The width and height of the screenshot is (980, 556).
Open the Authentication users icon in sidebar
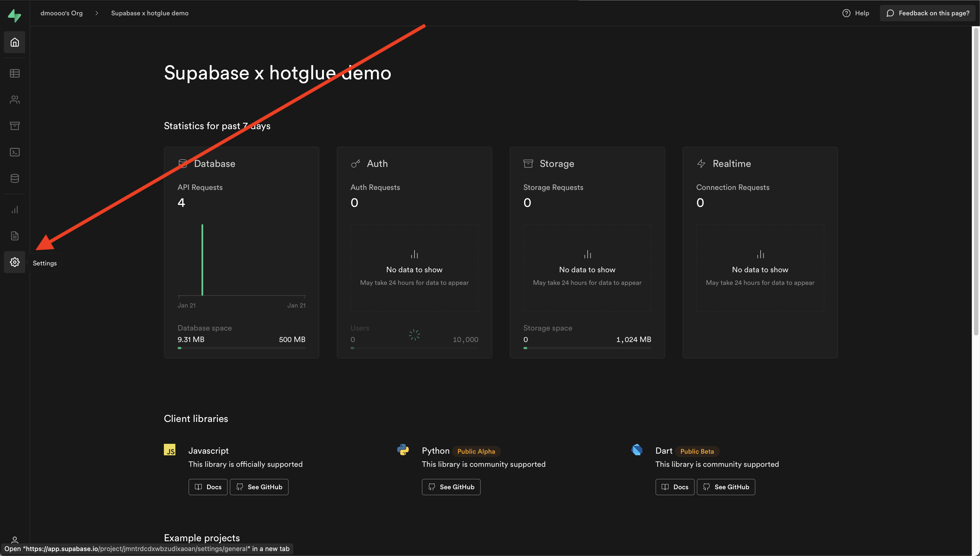click(15, 100)
